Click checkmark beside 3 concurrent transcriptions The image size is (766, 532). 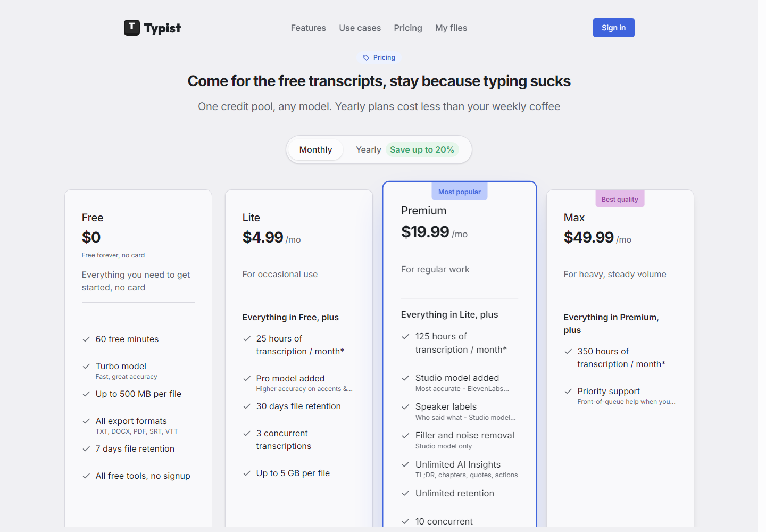[247, 433]
